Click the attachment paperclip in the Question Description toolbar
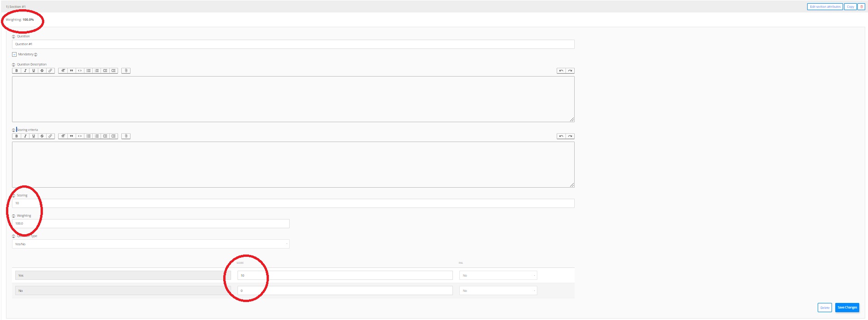The height and width of the screenshot is (320, 868). tap(126, 71)
